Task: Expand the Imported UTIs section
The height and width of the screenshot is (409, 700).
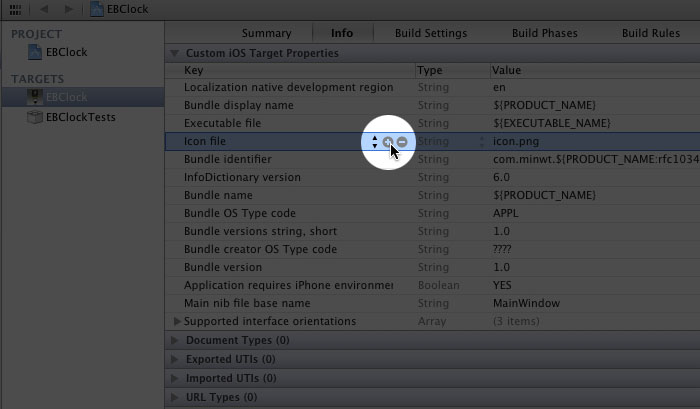Action: [175, 378]
